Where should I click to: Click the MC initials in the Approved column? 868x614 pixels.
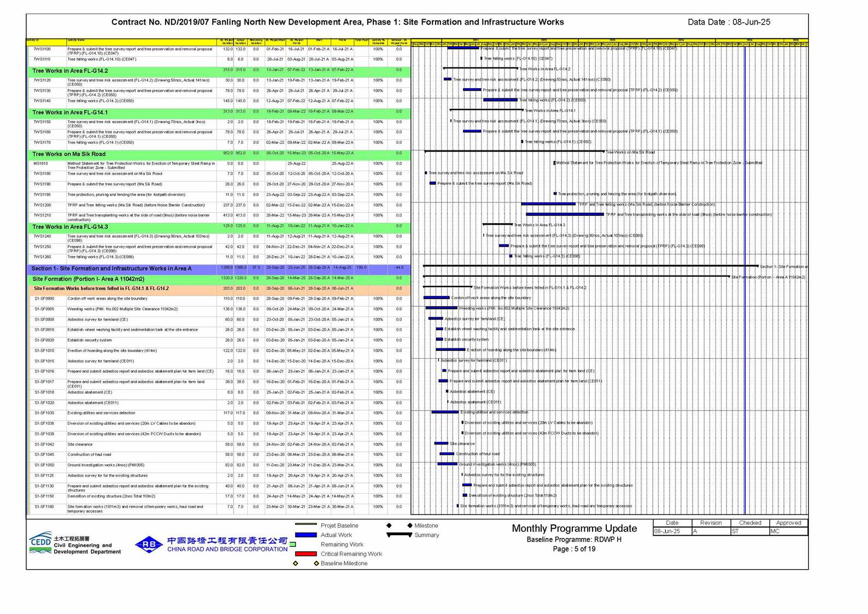click(x=775, y=531)
